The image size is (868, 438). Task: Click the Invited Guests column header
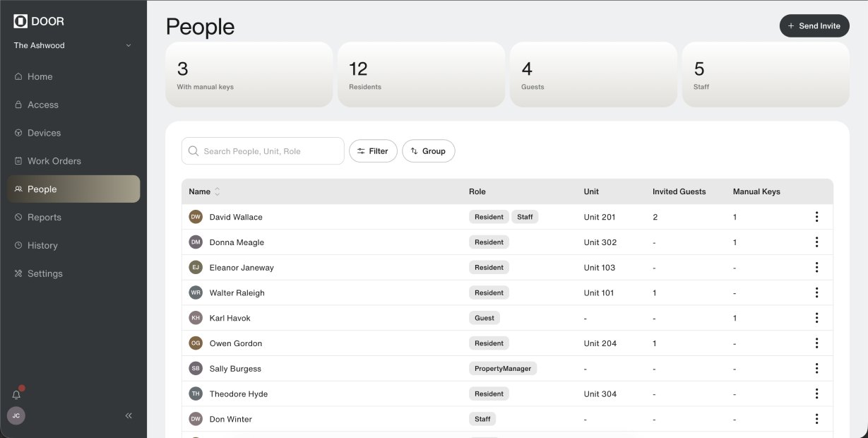click(679, 191)
